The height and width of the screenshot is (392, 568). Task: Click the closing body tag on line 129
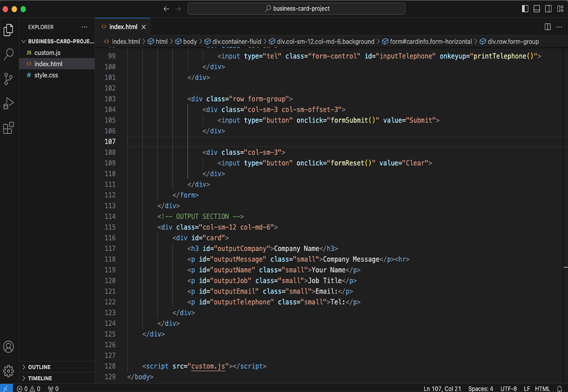point(140,377)
